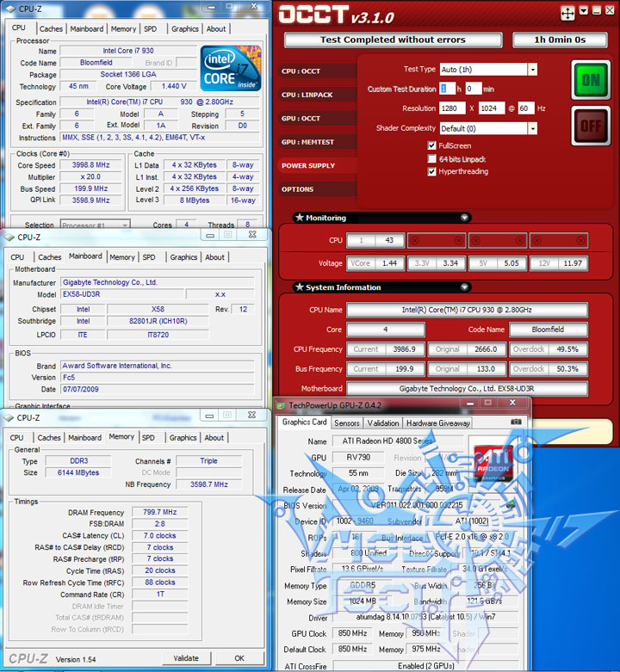
Task: Click the CAS# Latency 7.0 clocks value
Action: [160, 535]
